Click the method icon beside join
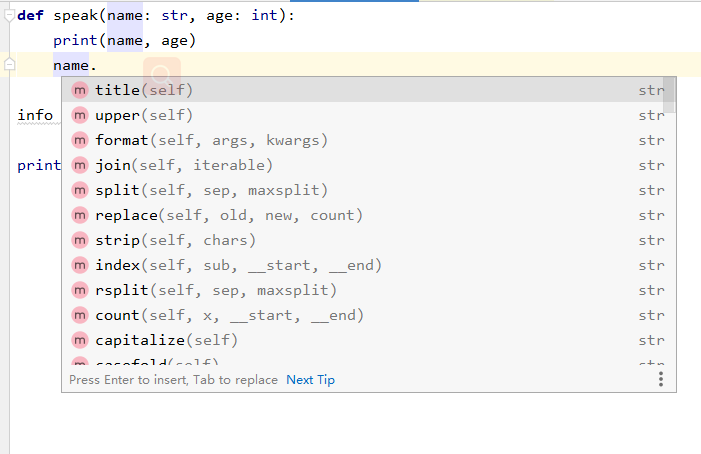The image size is (701, 454). point(80,165)
